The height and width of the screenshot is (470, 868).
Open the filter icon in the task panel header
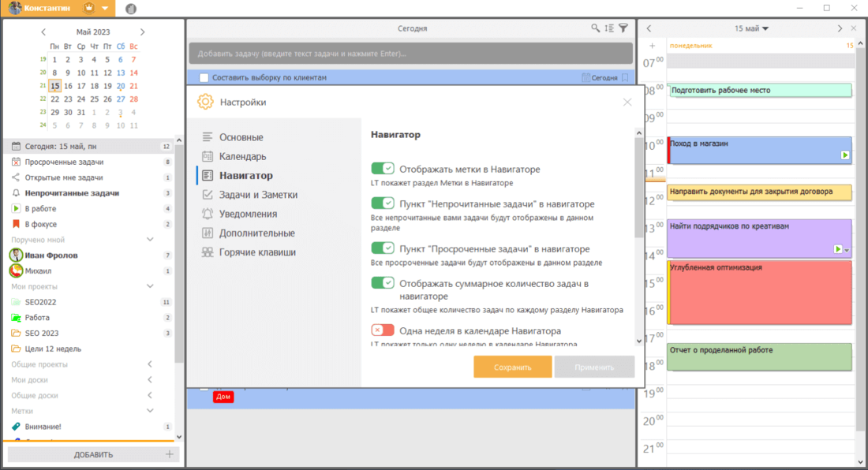coord(623,27)
